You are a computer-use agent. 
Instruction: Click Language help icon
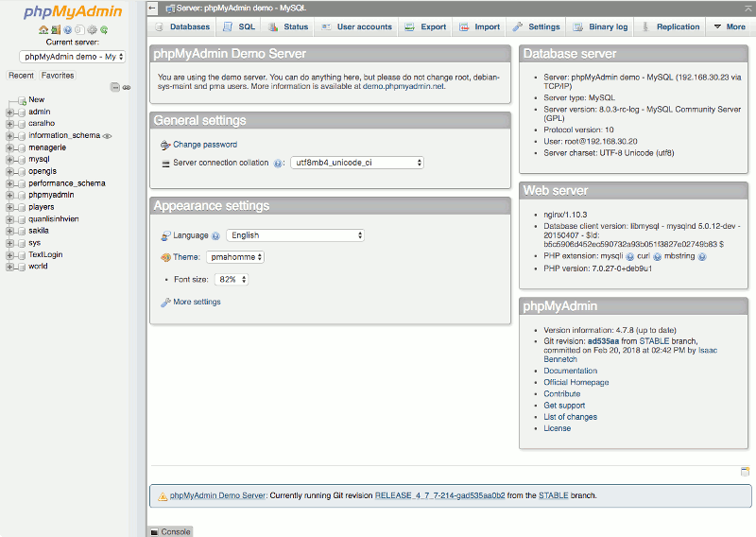pos(215,236)
